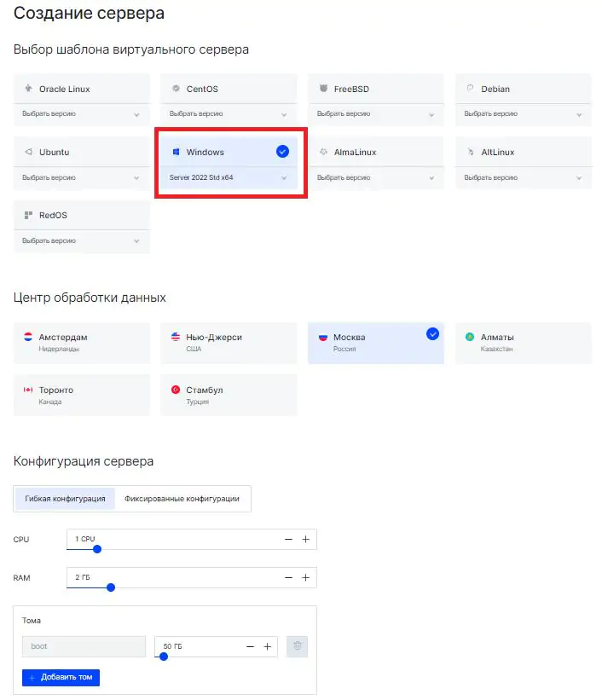Choose Istanbul data center option

pos(229,395)
